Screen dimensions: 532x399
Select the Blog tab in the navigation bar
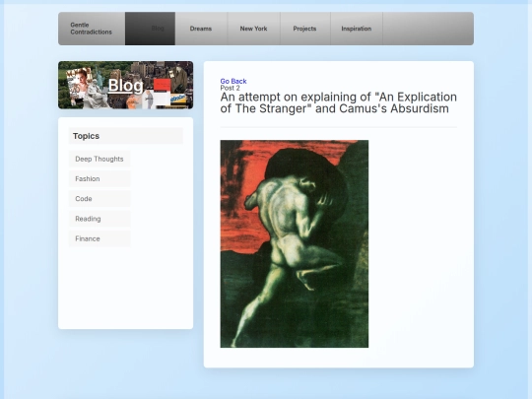coord(151,29)
